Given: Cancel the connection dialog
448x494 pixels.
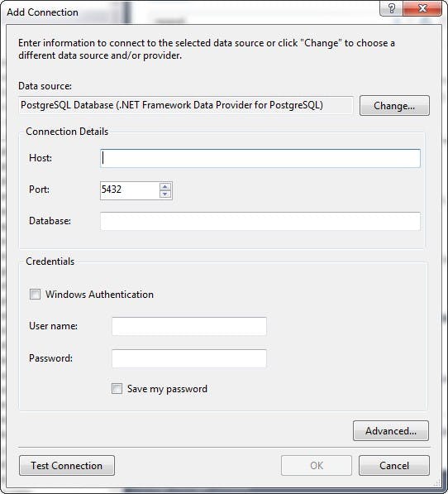Looking at the screenshot, I should (394, 465).
